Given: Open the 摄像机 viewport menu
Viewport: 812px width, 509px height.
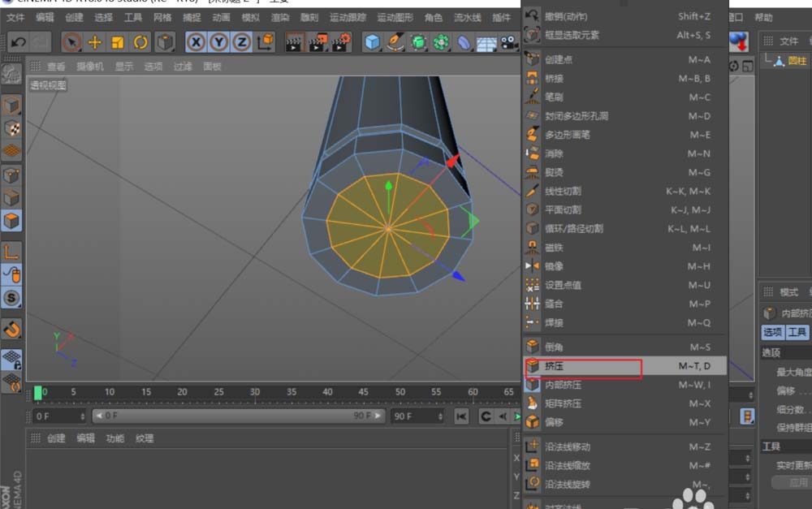Looking at the screenshot, I should tap(90, 67).
